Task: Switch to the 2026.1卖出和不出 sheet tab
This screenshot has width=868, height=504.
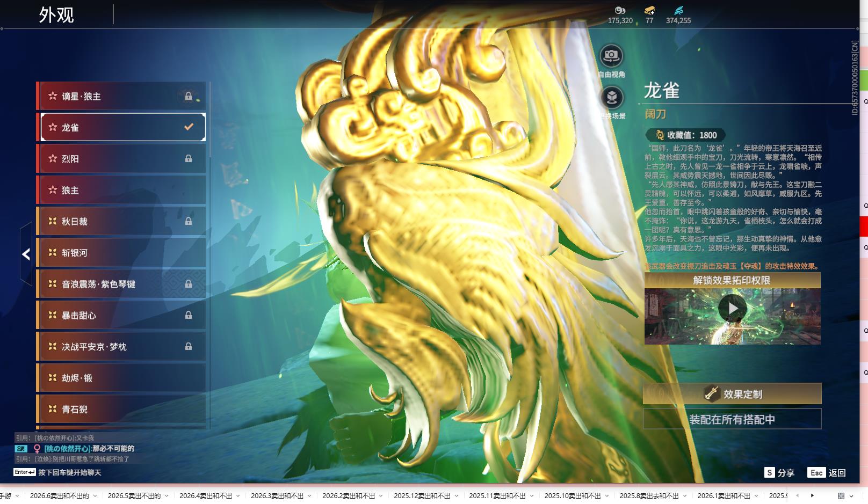Action: tap(724, 496)
